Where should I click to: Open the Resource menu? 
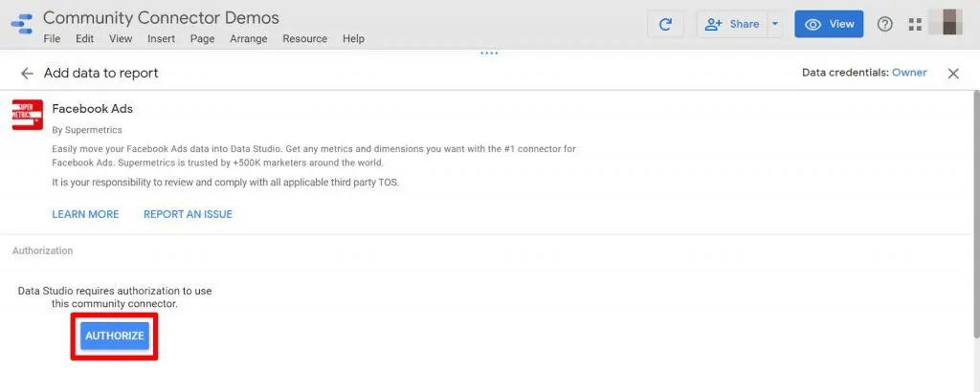[304, 39]
